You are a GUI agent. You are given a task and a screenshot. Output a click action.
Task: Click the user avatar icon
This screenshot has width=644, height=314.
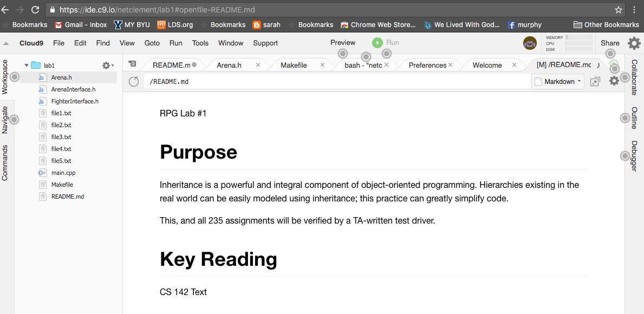coord(530,43)
